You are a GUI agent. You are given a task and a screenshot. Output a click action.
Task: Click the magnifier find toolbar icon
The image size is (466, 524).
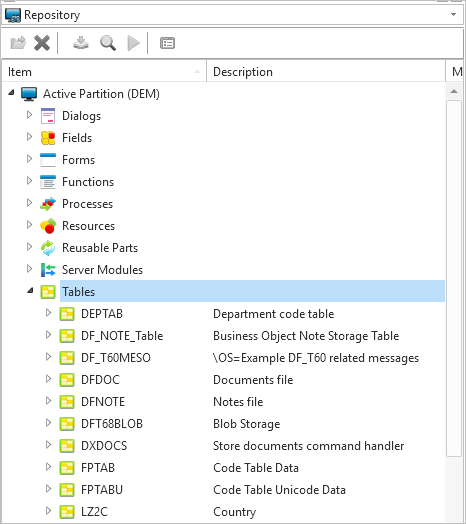point(108,43)
